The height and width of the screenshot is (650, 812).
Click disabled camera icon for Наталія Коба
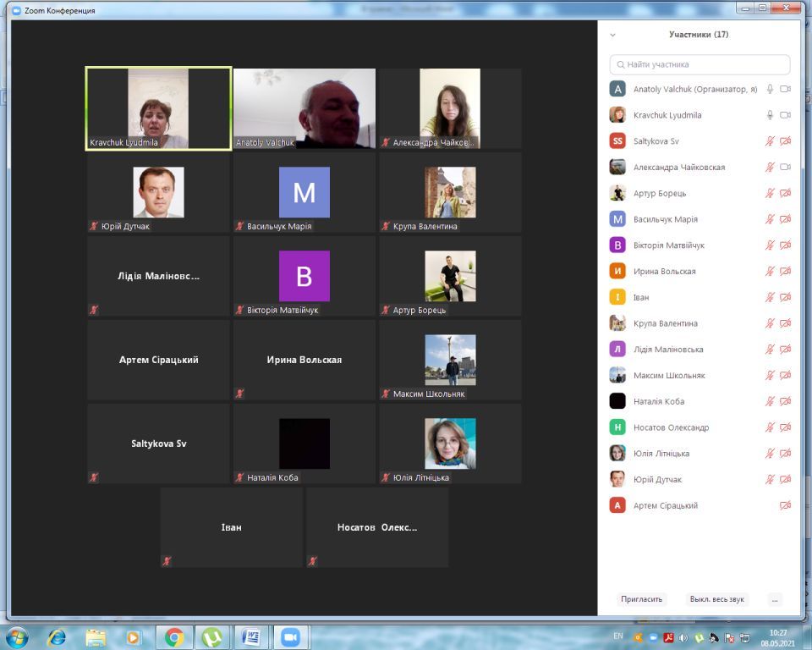click(x=785, y=402)
